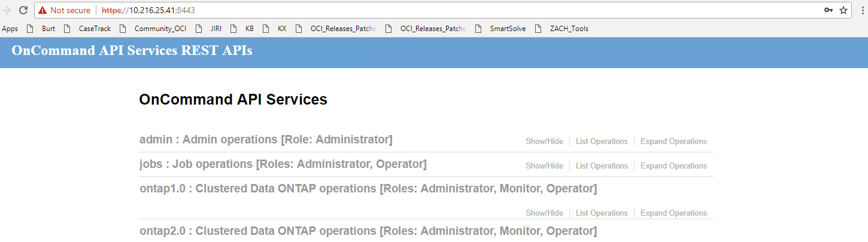The image size is (868, 242).
Task: Open the CaseTrack bookmark
Action: [95, 28]
